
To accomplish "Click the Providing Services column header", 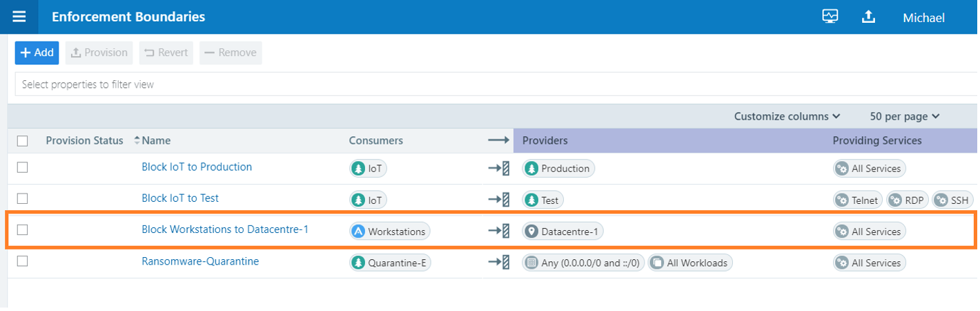I will (877, 140).
